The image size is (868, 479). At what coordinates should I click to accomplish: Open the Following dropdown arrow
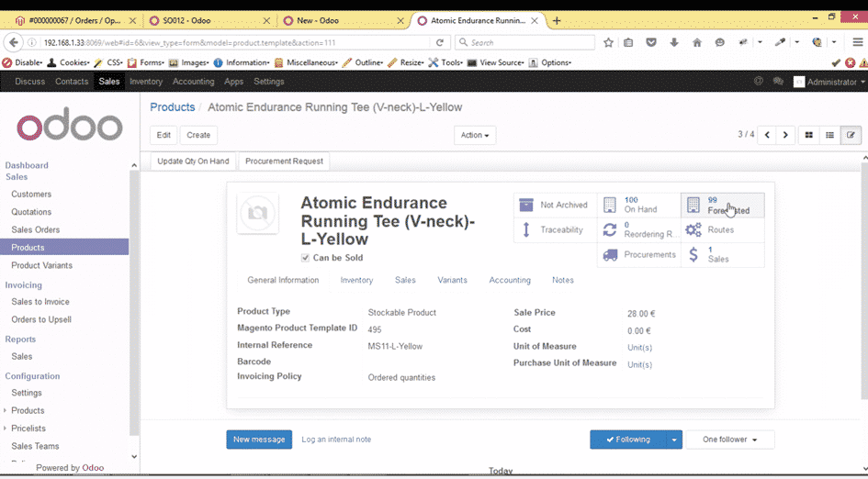673,440
